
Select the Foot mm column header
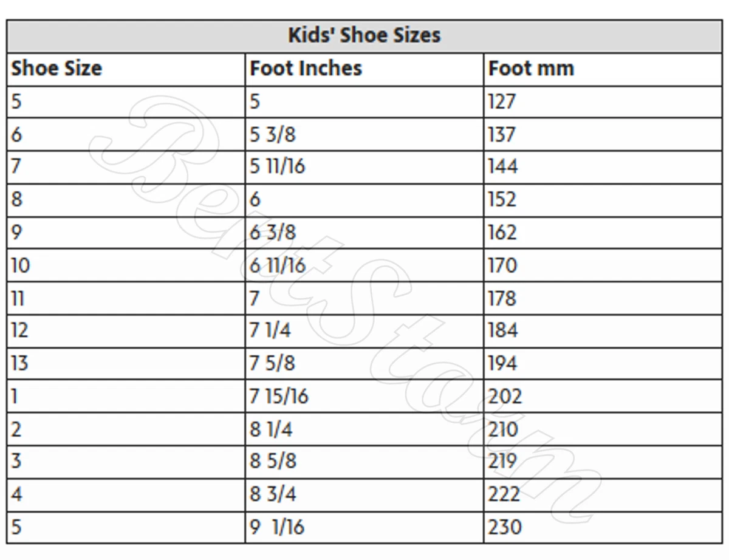pyautogui.click(x=603, y=69)
